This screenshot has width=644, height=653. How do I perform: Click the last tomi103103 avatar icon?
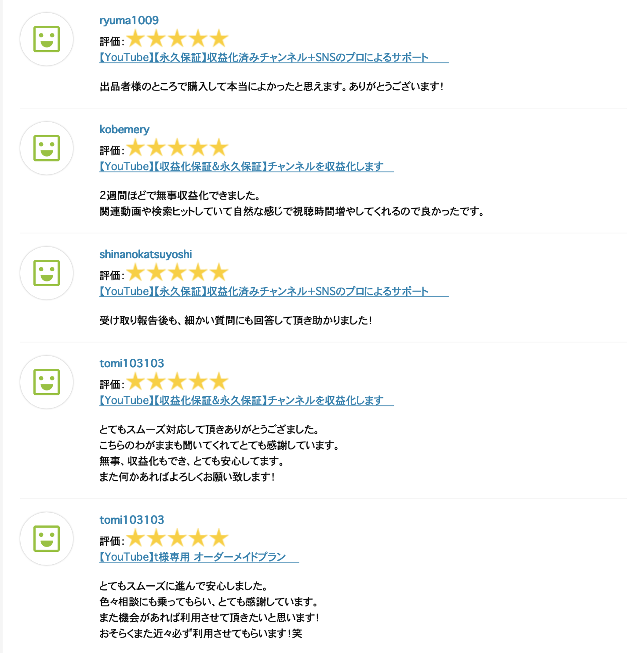tap(47, 539)
